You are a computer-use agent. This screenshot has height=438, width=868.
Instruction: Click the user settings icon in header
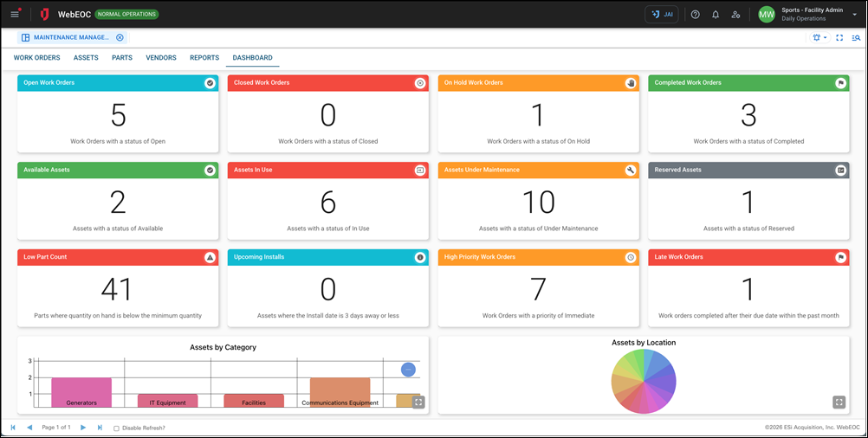[735, 15]
